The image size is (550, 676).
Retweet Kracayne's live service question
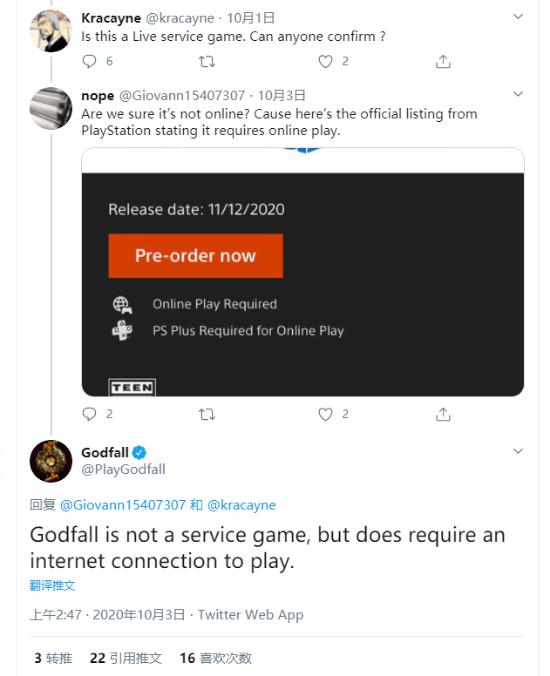click(x=207, y=62)
